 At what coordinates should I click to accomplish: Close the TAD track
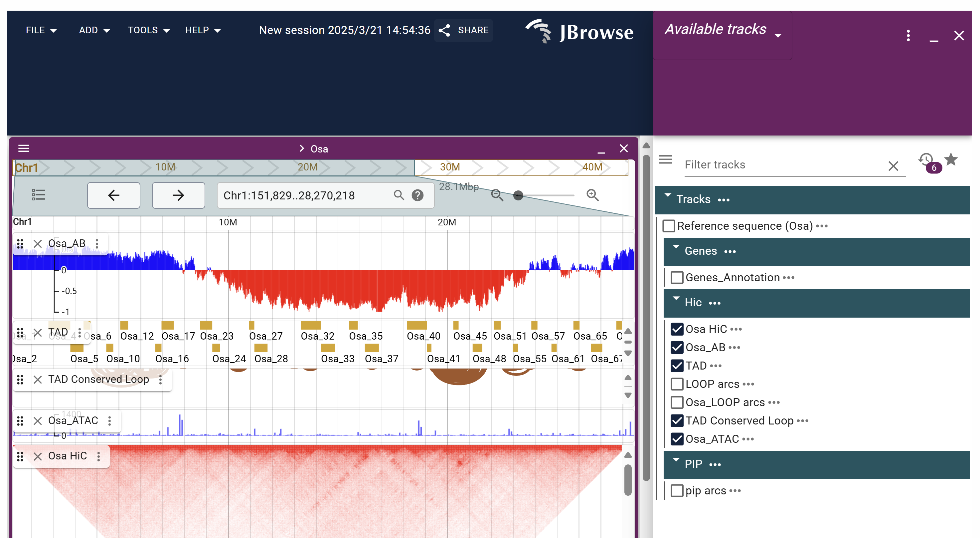[37, 333]
